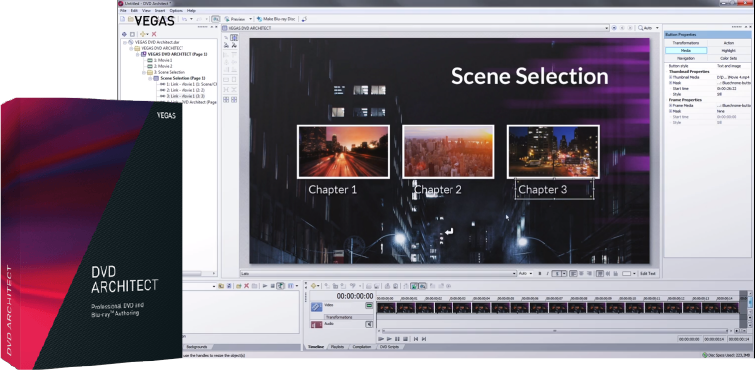This screenshot has width=755, height=370.
Task: Click the Make Blu-ray Disc button
Action: (275, 19)
